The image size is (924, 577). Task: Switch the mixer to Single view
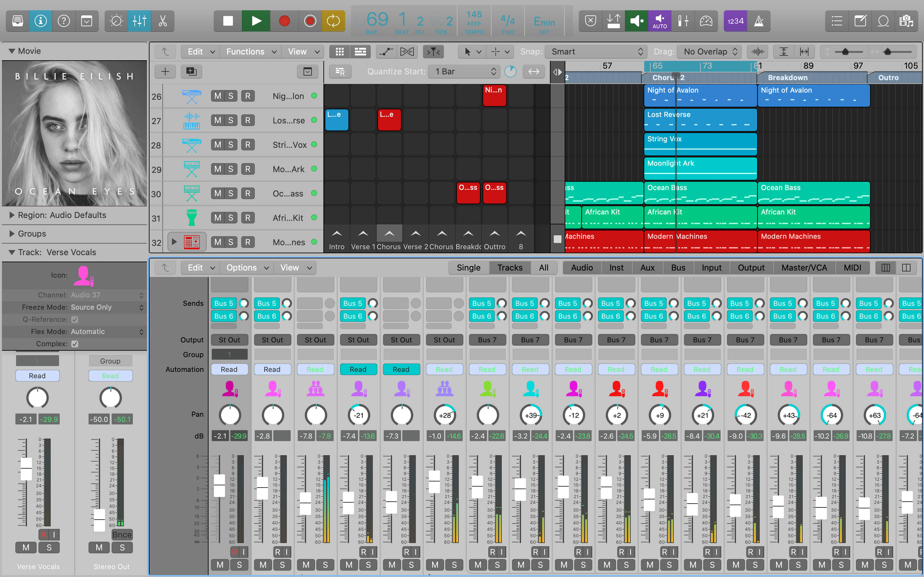468,268
